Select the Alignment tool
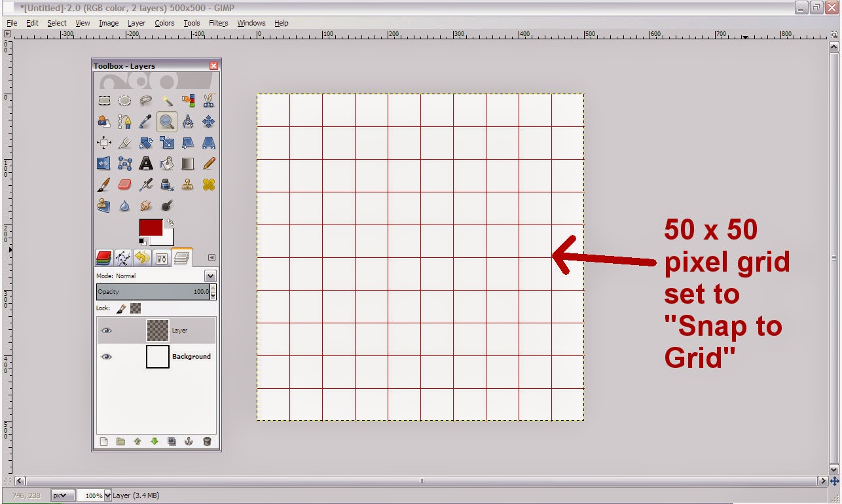The width and height of the screenshot is (842, 504). click(104, 143)
